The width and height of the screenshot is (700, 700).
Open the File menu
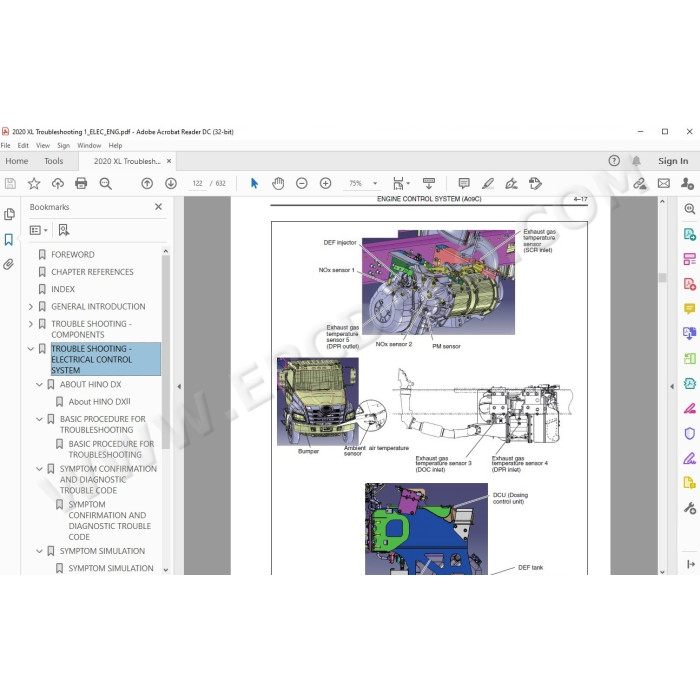point(5,146)
